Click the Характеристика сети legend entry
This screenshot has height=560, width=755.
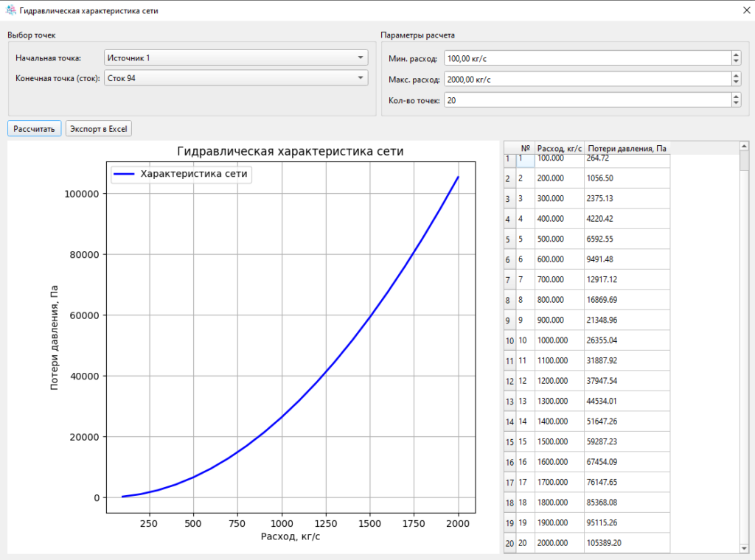tap(181, 174)
